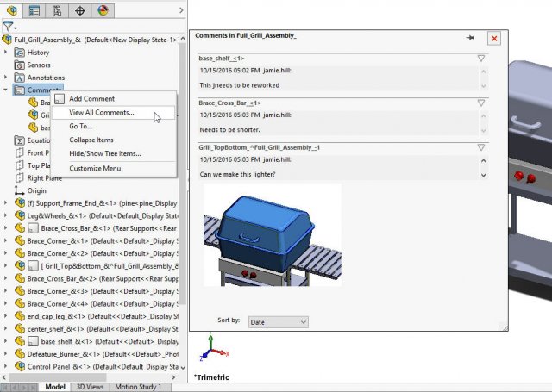
Task: Select the Origin icon in tree
Action: coord(19,190)
